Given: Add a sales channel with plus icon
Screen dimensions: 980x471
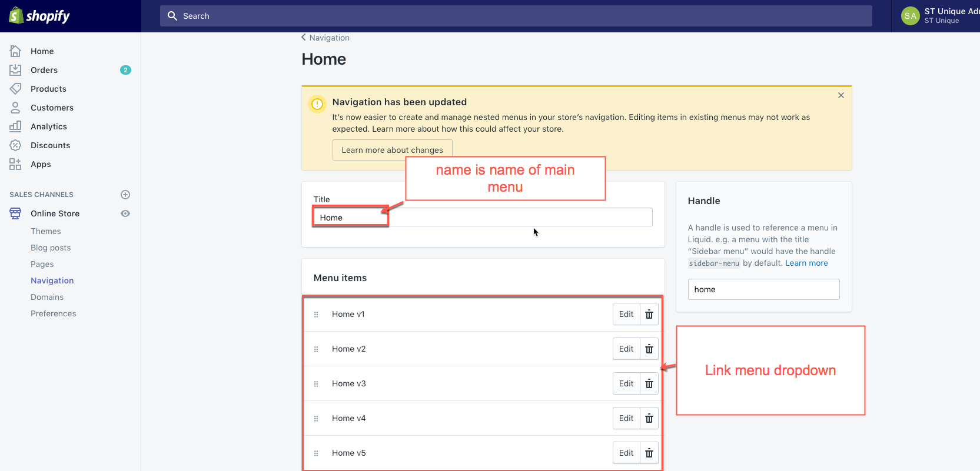Looking at the screenshot, I should click(125, 195).
